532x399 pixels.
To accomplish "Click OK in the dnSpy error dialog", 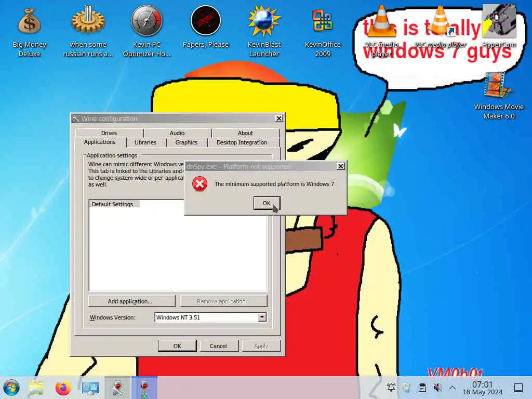I will pyautogui.click(x=267, y=203).
